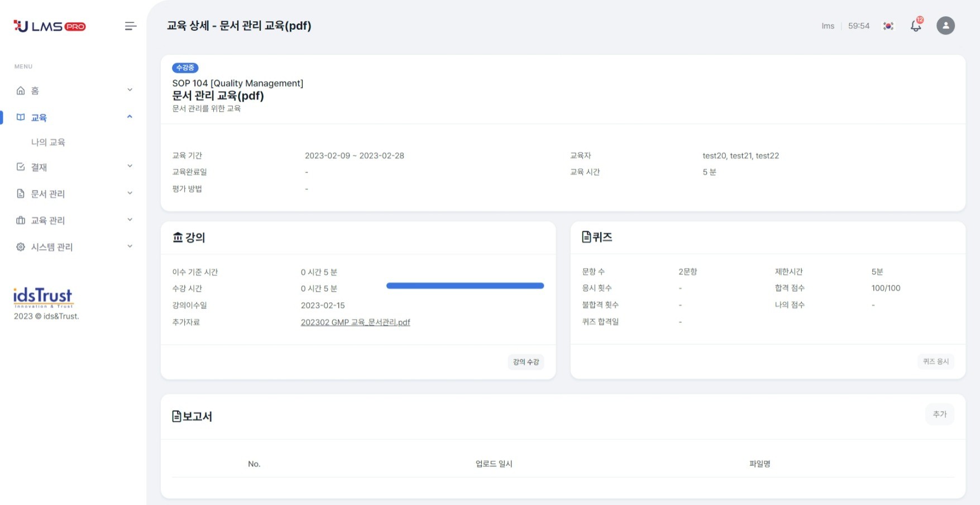980x505 pixels.
Task: Expand the 결재 menu chevron
Action: [130, 166]
